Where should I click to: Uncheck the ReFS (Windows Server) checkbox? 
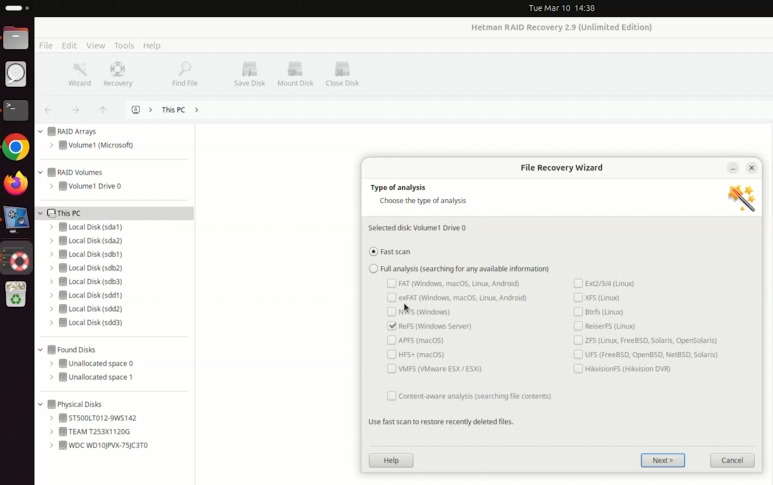pos(391,326)
